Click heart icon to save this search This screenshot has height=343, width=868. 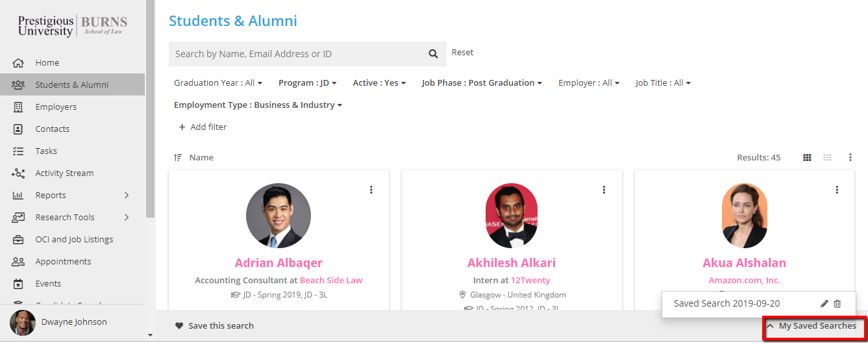tap(179, 326)
